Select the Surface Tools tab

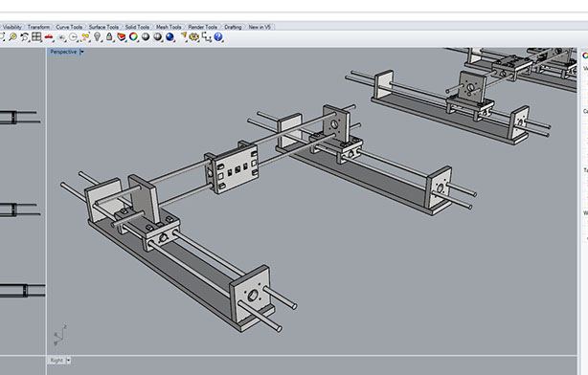pos(103,27)
